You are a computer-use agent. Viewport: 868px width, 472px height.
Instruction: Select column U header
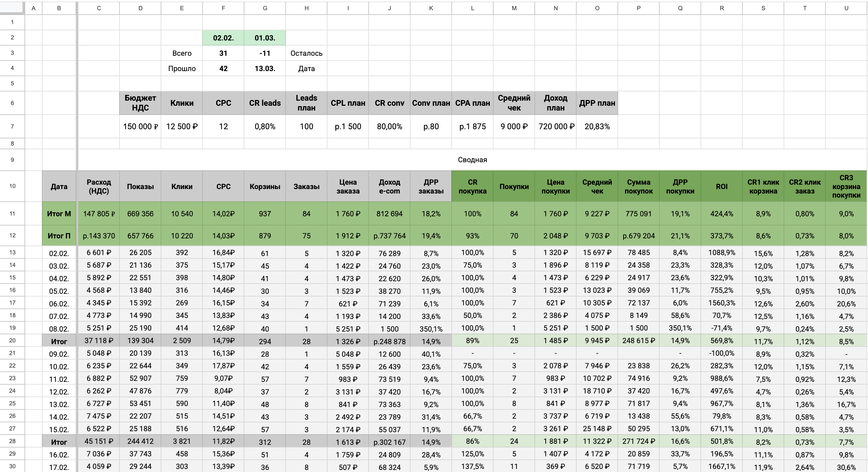846,8
